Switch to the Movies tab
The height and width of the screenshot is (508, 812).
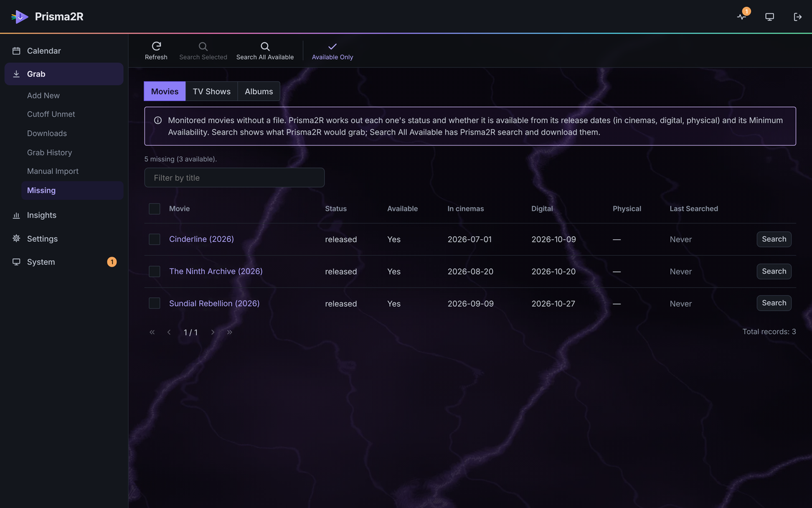(165, 91)
